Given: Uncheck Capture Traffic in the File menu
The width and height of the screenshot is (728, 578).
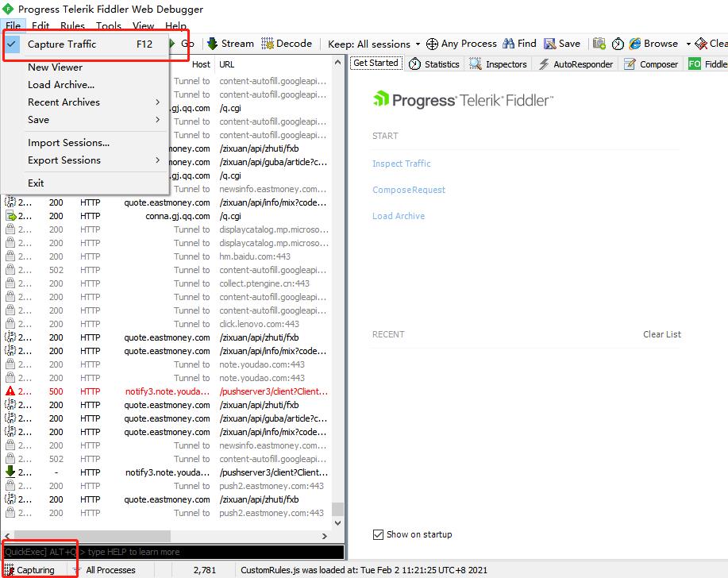Looking at the screenshot, I should (x=85, y=44).
